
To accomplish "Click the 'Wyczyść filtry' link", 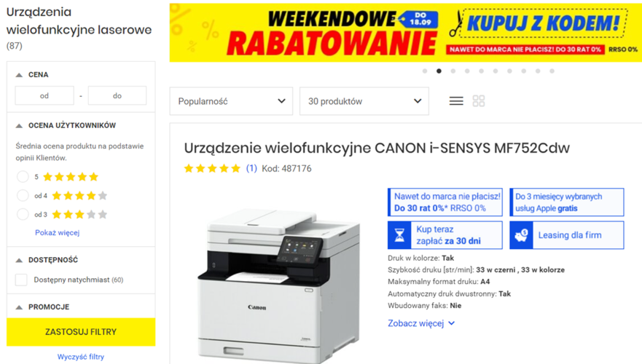I will pyautogui.click(x=81, y=357).
